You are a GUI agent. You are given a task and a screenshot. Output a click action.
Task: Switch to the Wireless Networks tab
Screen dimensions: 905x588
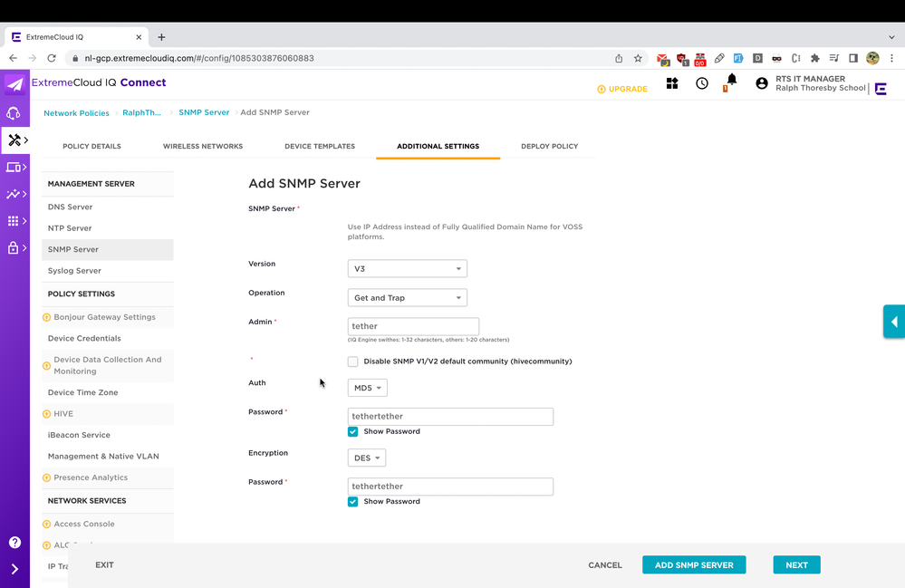(x=203, y=146)
